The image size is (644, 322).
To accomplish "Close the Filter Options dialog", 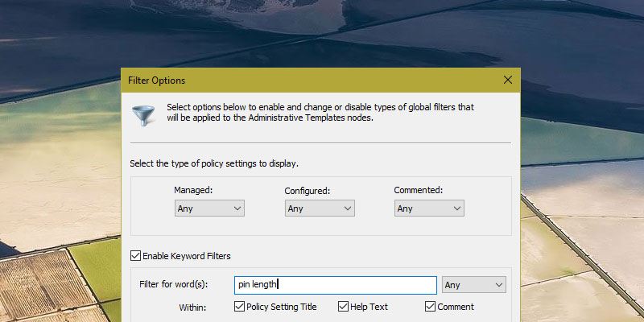I will pyautogui.click(x=507, y=80).
